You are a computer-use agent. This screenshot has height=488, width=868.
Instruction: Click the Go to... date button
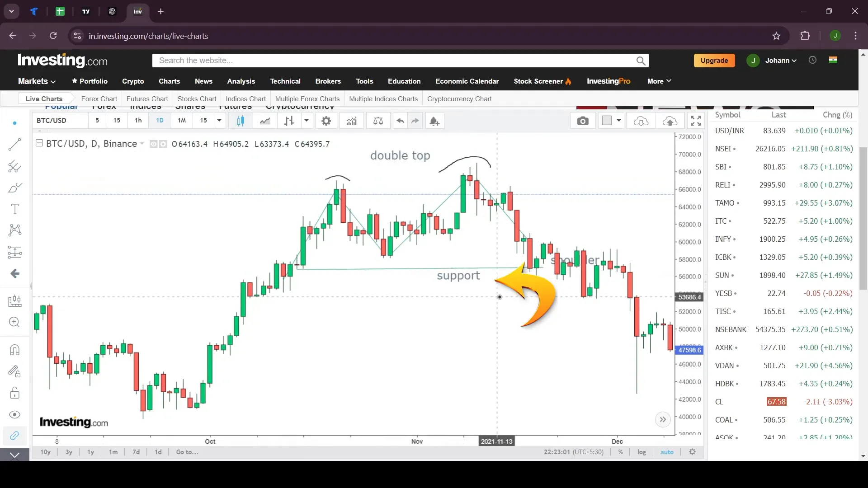coord(187,452)
